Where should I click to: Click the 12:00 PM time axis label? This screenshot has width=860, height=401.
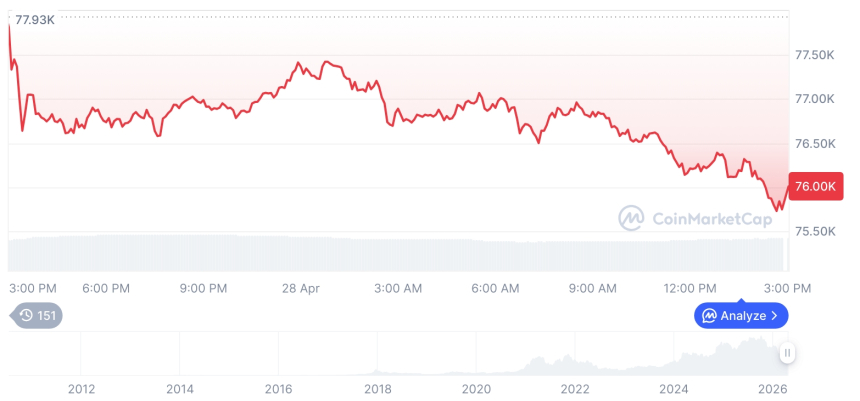tap(690, 288)
